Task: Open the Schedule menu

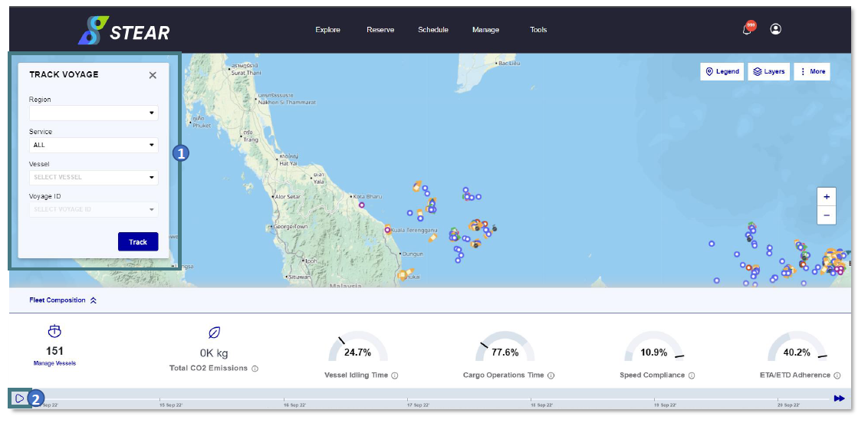Action: coord(433,30)
